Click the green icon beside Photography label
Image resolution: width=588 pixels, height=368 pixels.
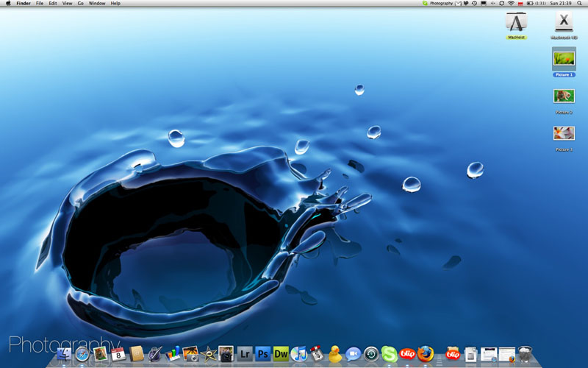tap(425, 4)
